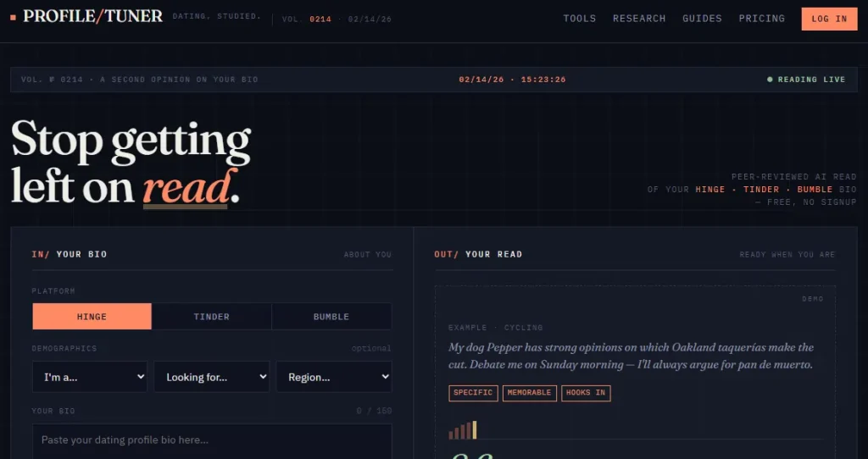The height and width of the screenshot is (459, 868).
Task: Click the green READING LIVE status dot
Action: click(770, 80)
